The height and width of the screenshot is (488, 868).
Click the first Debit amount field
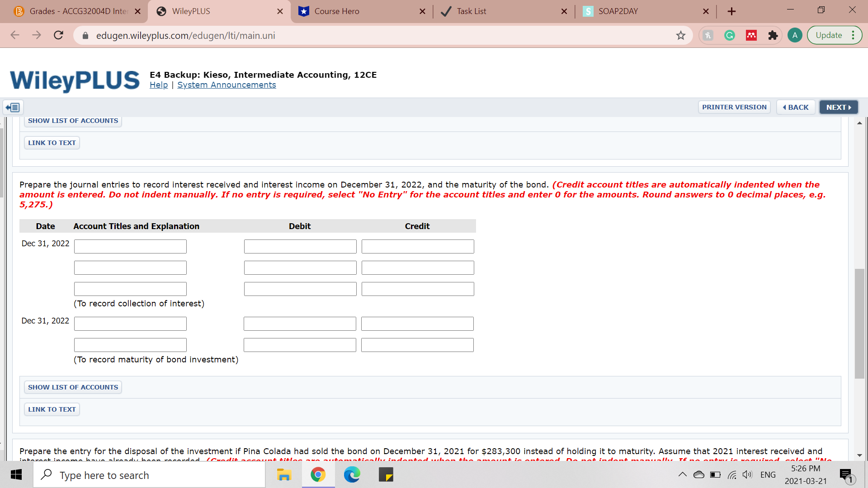click(x=300, y=246)
